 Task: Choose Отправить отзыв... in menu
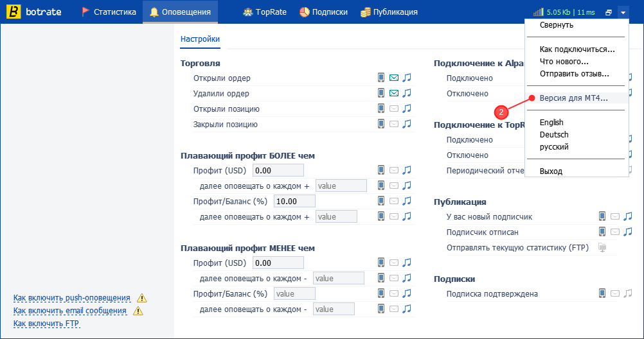point(574,74)
